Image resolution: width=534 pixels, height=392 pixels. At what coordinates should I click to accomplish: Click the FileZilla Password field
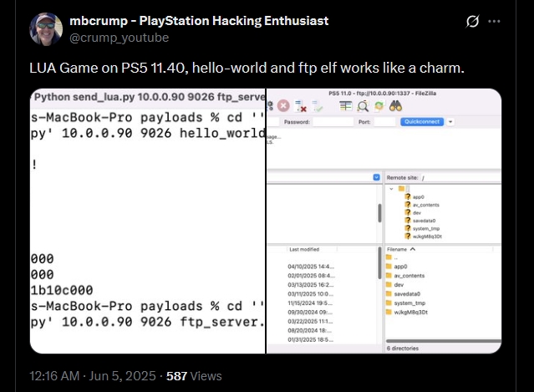333,121
